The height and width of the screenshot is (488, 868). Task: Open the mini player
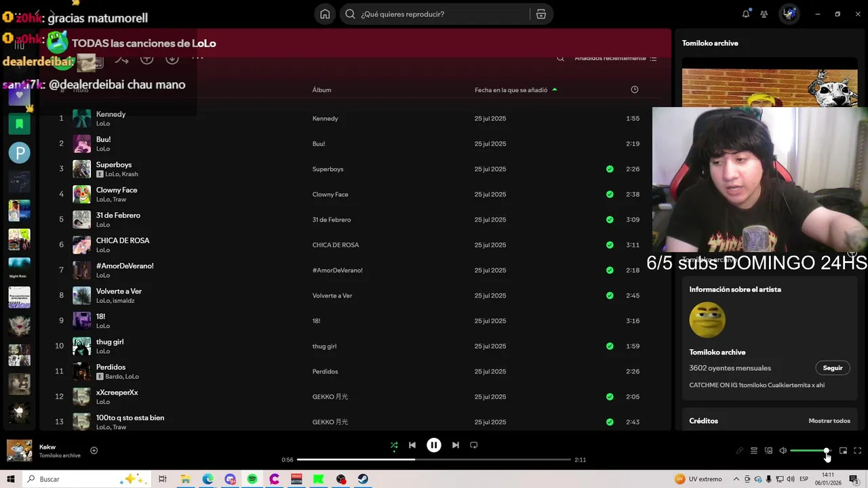(843, 451)
